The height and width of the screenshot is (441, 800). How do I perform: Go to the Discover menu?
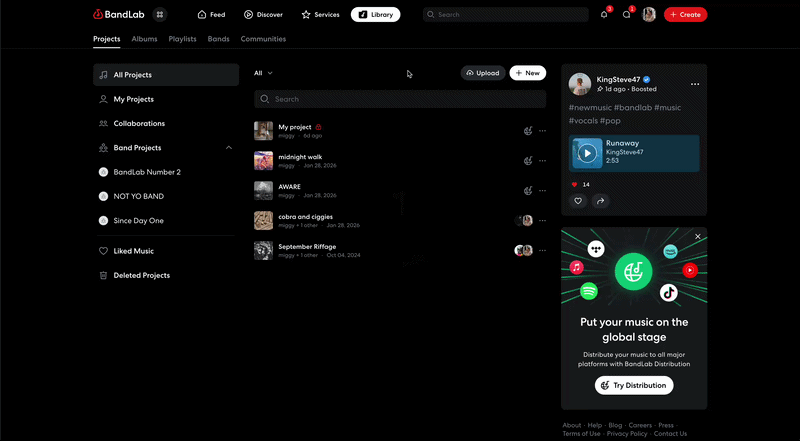pos(263,15)
